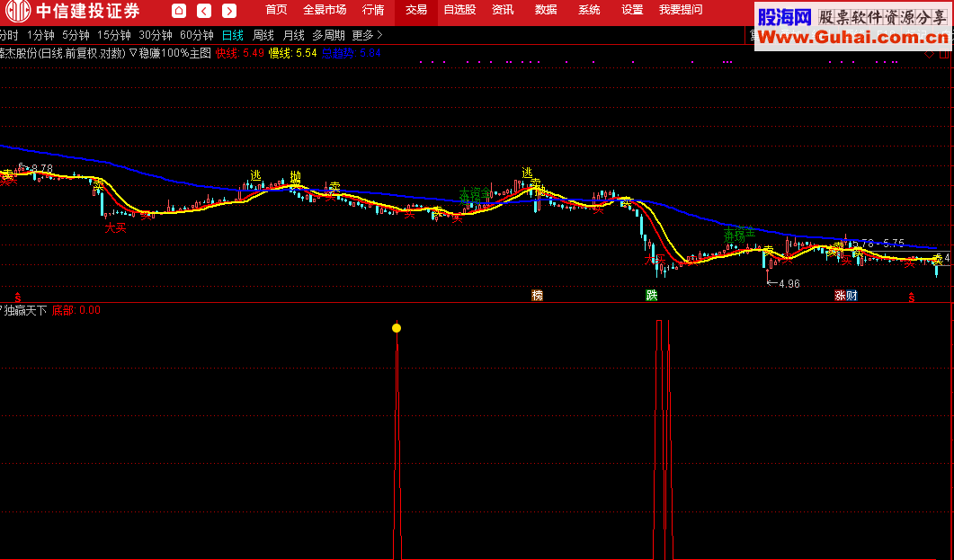Viewport: 954px width, 560px height.
Task: Expand the 更多 periods list
Action: [368, 35]
